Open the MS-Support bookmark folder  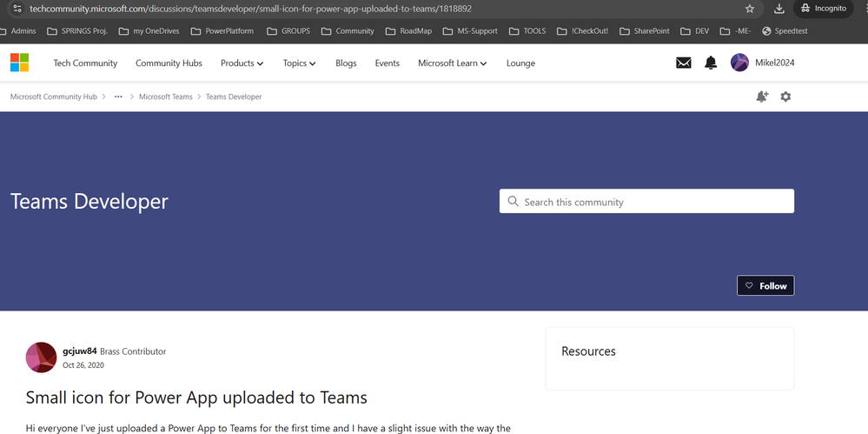pyautogui.click(x=470, y=31)
